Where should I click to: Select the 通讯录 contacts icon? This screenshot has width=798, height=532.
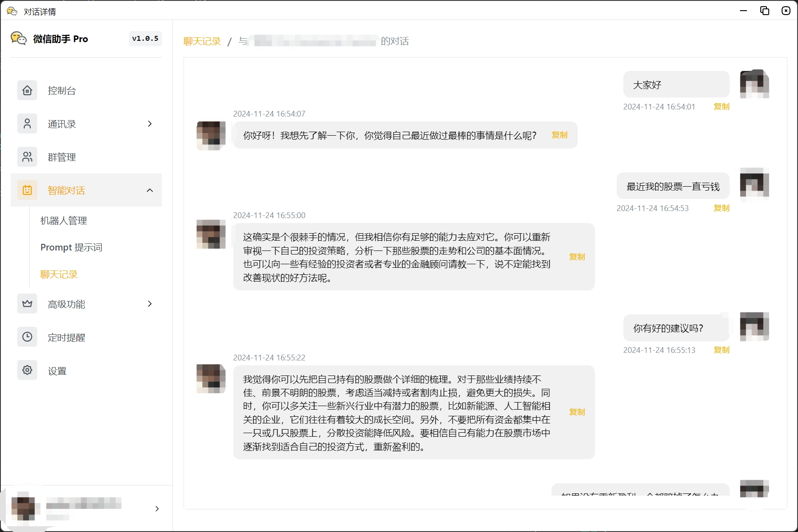[27, 124]
